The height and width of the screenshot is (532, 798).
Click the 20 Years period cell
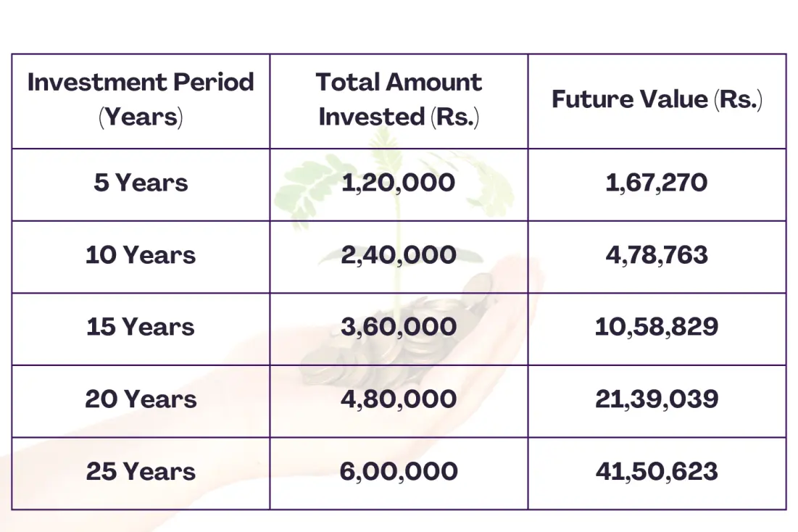pos(141,399)
